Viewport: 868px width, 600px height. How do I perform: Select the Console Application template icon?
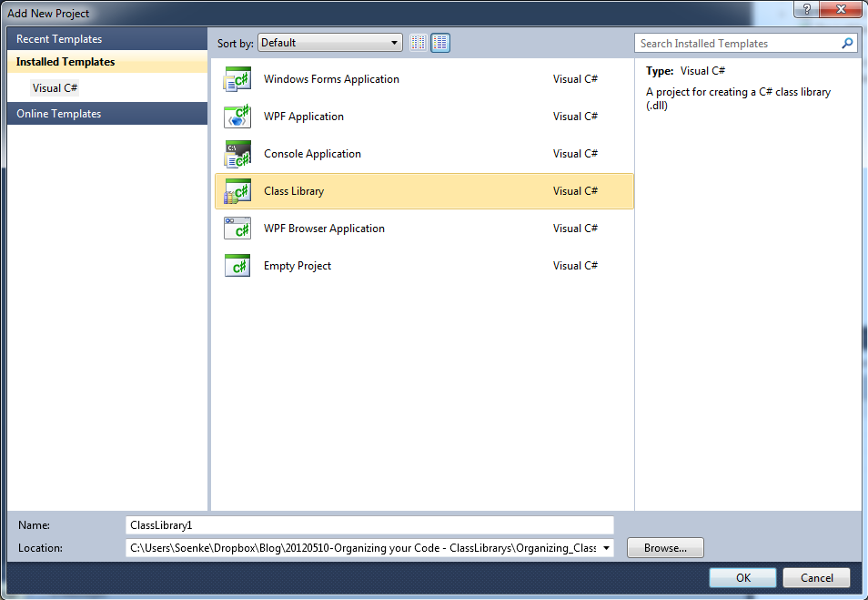pyautogui.click(x=237, y=154)
